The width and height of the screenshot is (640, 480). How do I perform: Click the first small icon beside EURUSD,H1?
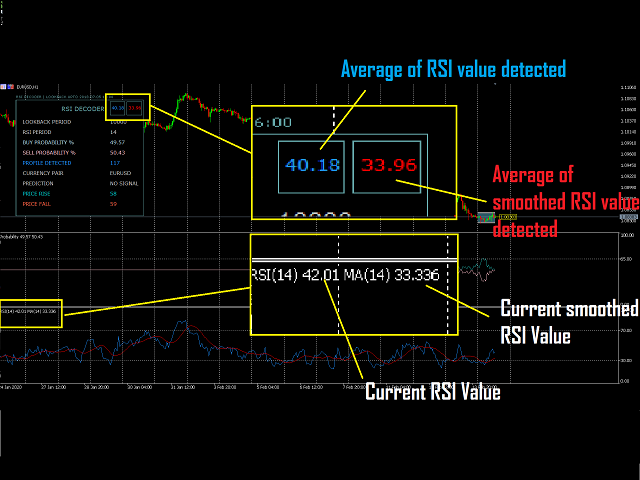3,87
